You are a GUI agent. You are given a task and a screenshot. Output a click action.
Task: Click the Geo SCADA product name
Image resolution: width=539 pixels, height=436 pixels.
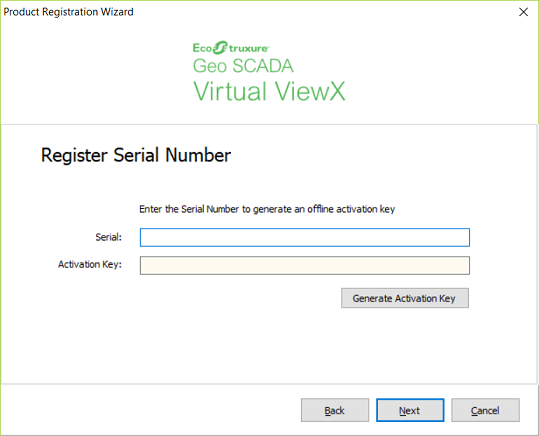tap(243, 66)
